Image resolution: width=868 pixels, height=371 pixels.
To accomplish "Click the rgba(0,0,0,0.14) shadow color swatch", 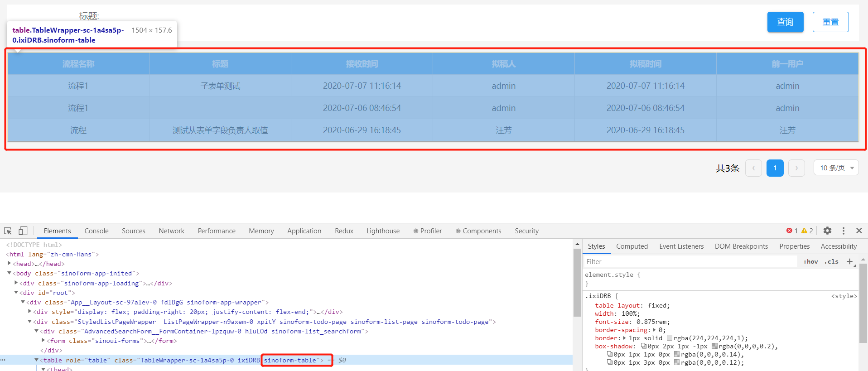I will click(x=677, y=354).
